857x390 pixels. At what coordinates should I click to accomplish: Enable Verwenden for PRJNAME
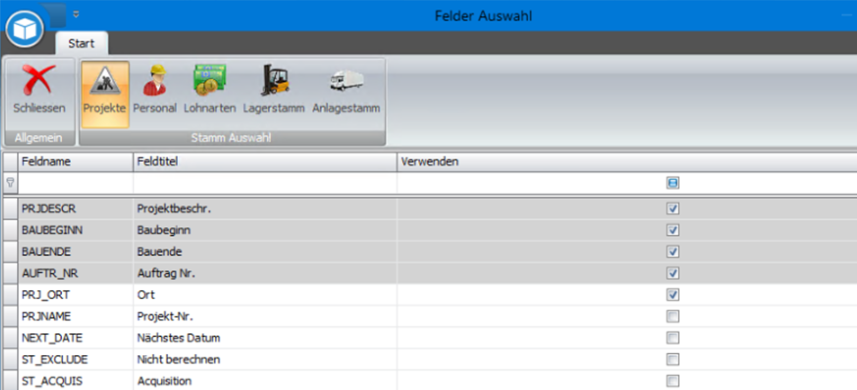673,316
